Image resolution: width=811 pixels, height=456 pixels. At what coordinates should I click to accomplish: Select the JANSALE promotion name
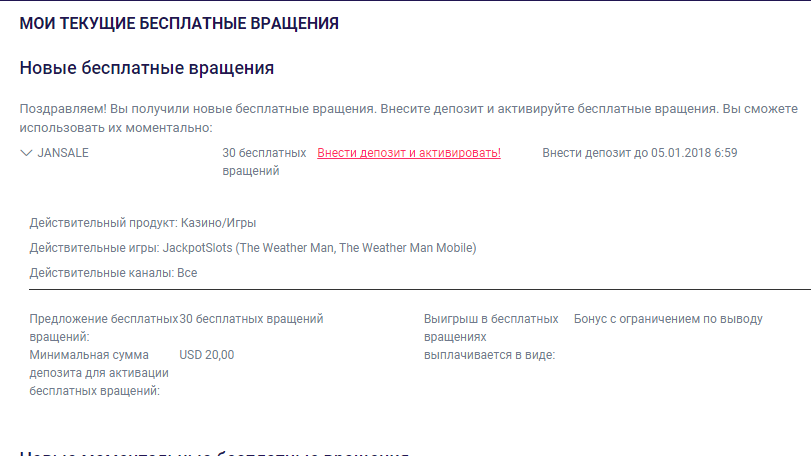[63, 153]
